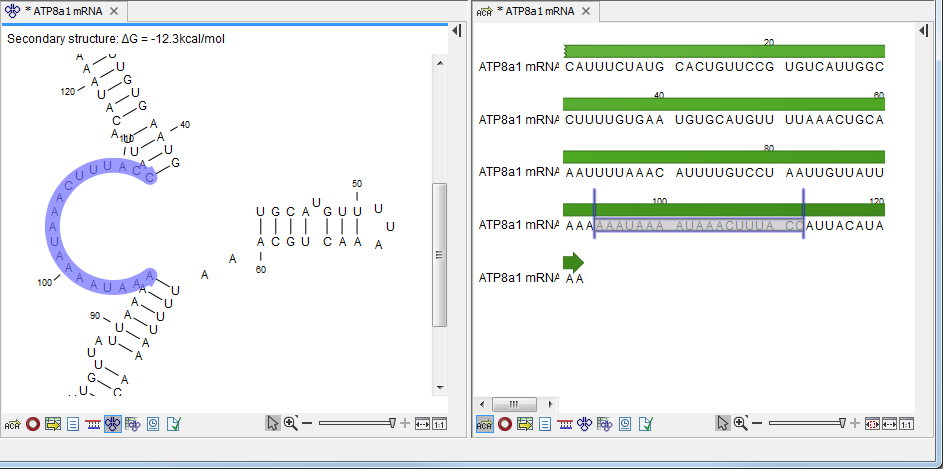Switch left panel to circular sequence view
The image size is (943, 469).
click(33, 424)
